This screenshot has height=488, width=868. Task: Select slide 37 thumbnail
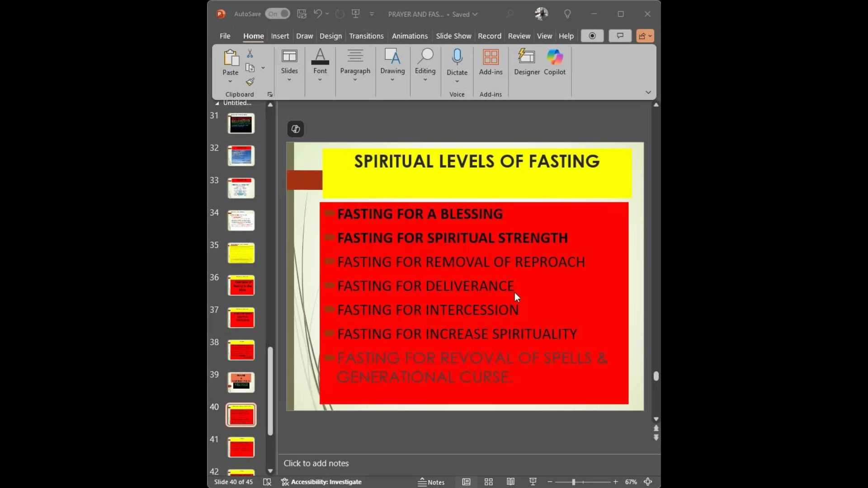[x=241, y=318]
